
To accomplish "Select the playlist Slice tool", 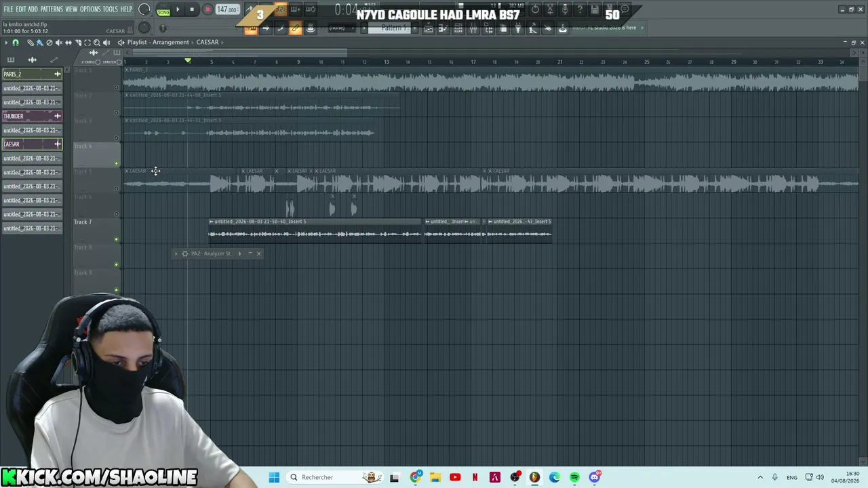I will [x=77, y=43].
